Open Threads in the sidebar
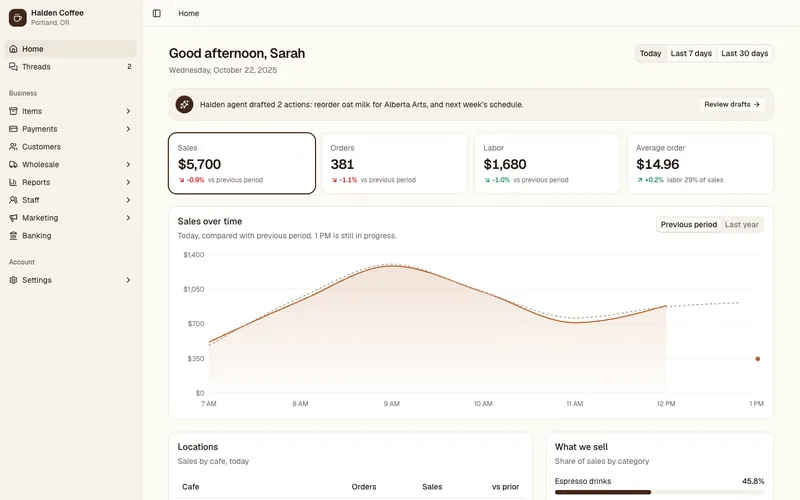This screenshot has width=800, height=500. (71, 67)
